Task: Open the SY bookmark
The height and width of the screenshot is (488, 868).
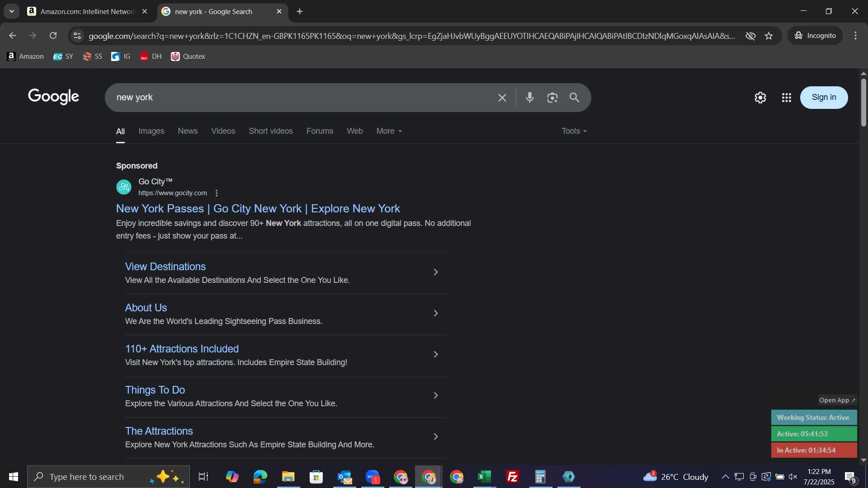Action: coord(63,56)
